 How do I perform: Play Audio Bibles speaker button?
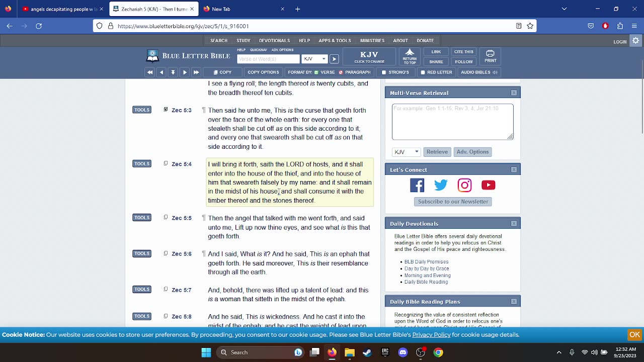point(479,72)
